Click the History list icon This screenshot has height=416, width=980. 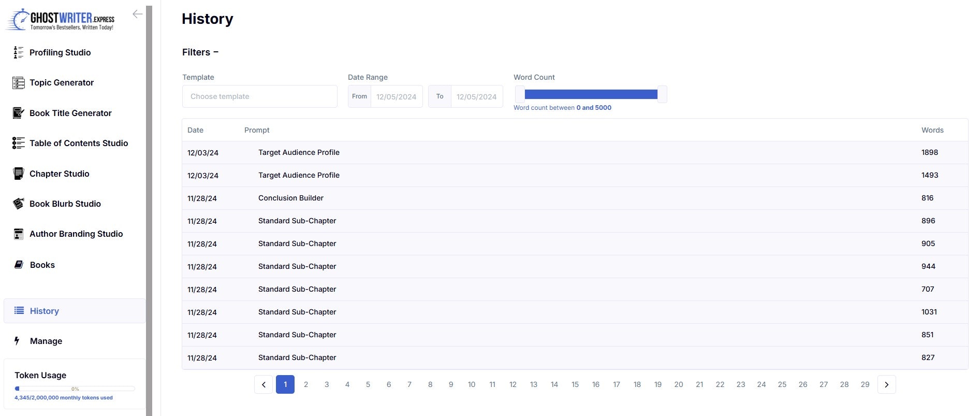tap(19, 311)
